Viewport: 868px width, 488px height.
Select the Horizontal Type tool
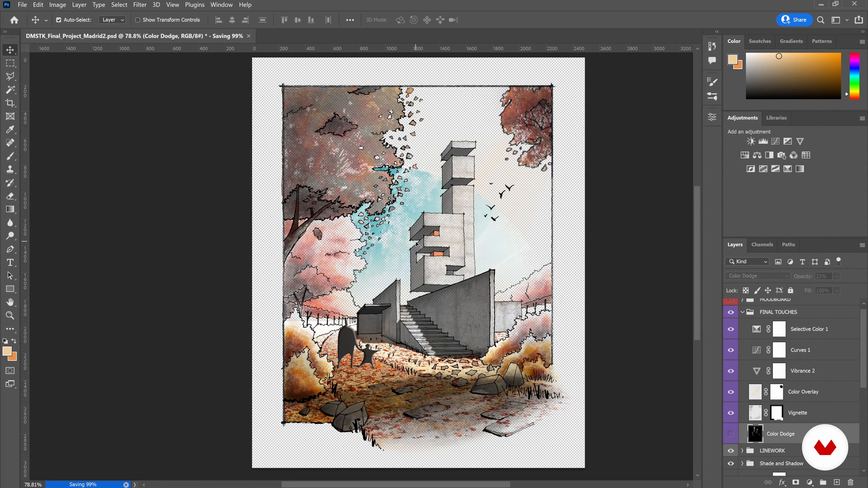tap(10, 262)
